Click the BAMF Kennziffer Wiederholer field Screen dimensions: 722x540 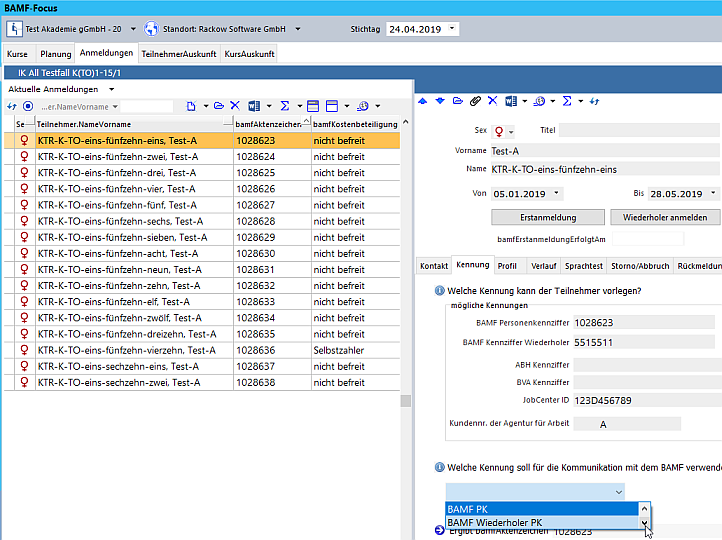(x=644, y=342)
